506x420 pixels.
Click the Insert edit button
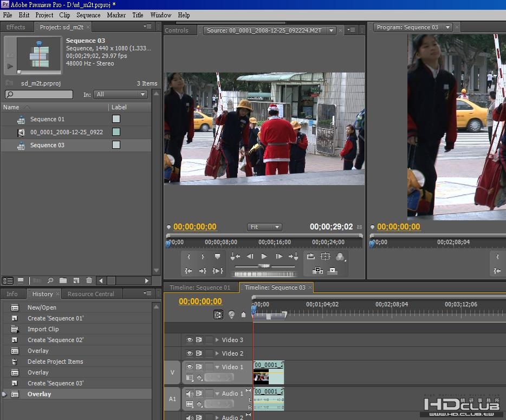pos(317,271)
